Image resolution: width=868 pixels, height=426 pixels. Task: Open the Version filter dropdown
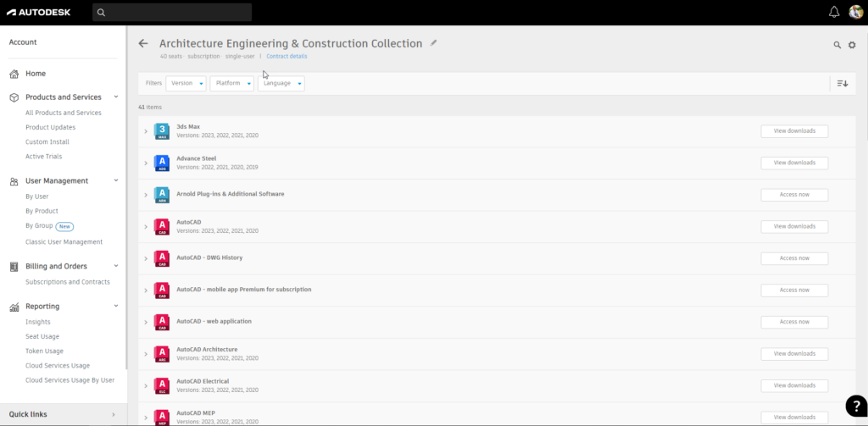186,84
